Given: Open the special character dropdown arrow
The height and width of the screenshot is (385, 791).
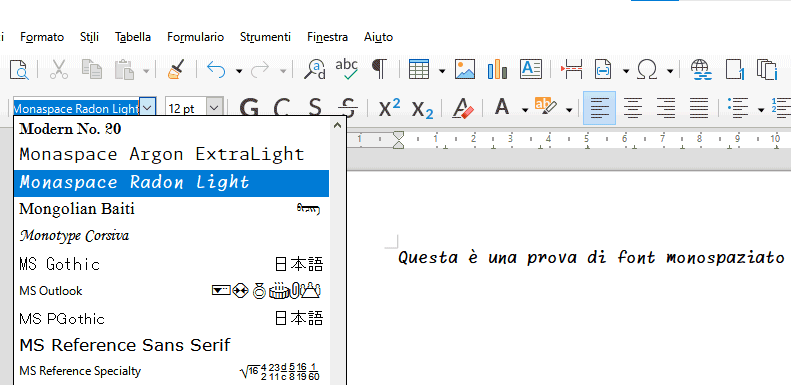Looking at the screenshot, I should [670, 71].
